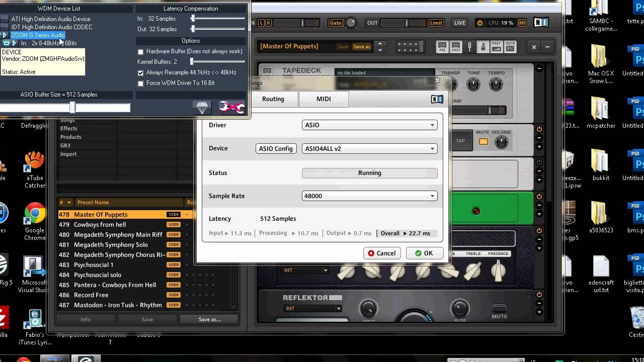Adjust Latency Compensation In slider
Viewport: 644px width, 362px height.
coord(192,19)
